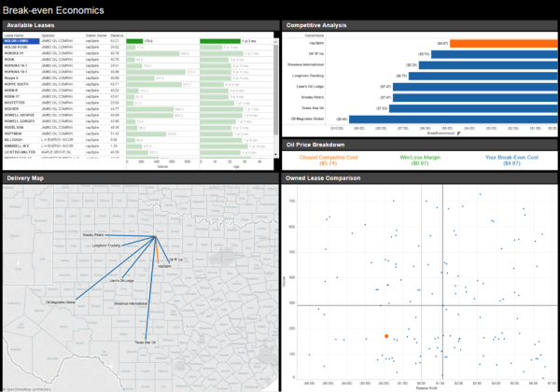The width and height of the screenshot is (560, 392).
Task: Click the capSpire label on the map
Action: coord(164,266)
